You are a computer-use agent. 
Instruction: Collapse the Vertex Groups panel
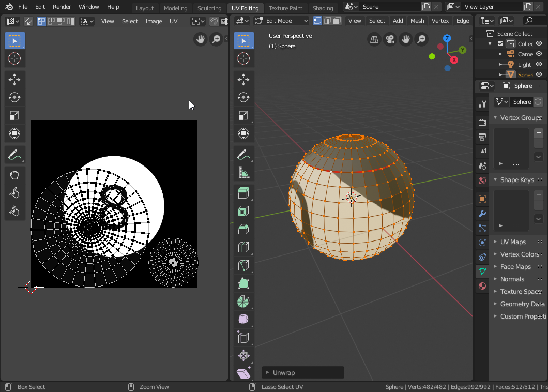click(495, 117)
